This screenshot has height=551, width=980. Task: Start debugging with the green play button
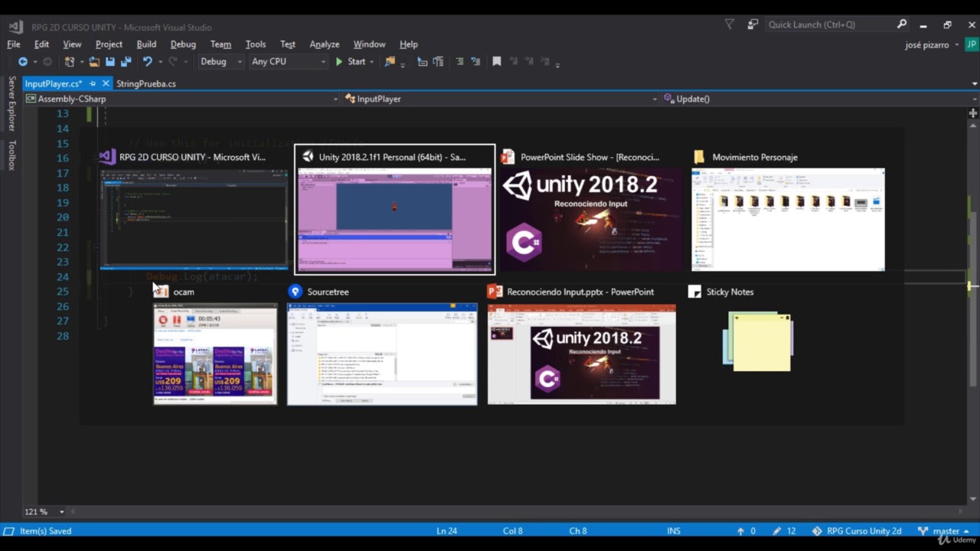pyautogui.click(x=339, y=62)
